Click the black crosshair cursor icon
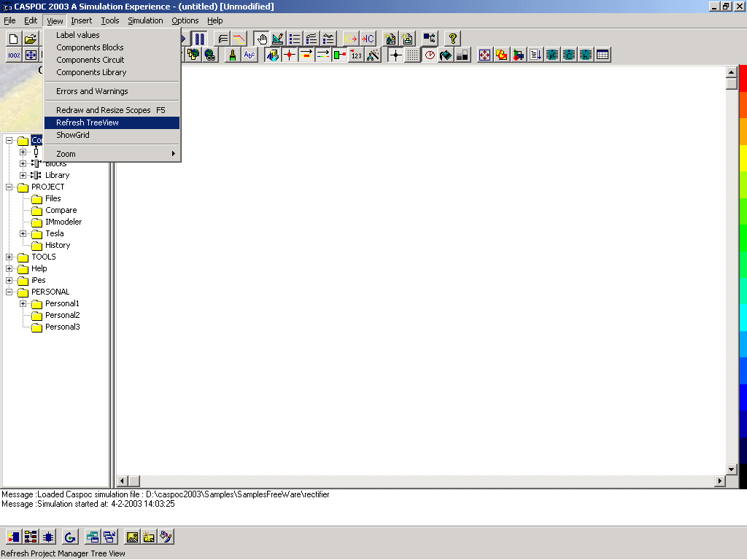This screenshot has height=560, width=747. click(x=395, y=55)
